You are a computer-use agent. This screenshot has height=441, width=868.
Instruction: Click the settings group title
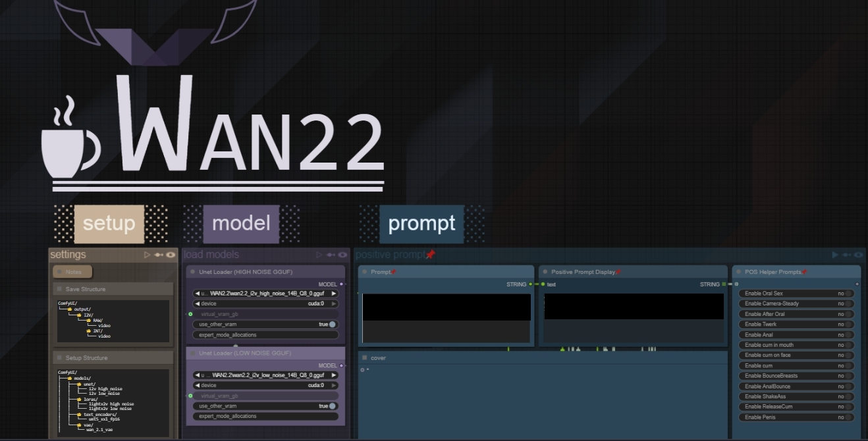pos(68,255)
